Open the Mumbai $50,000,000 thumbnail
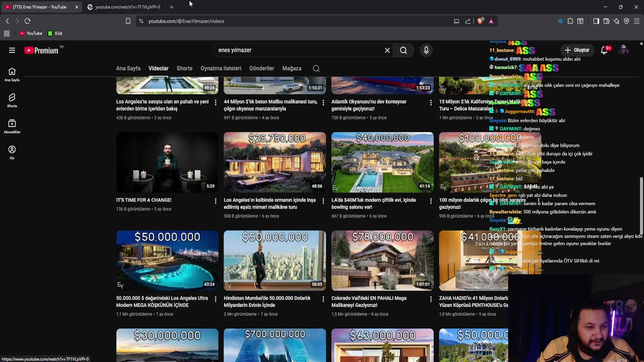The width and height of the screenshot is (644, 362). pyautogui.click(x=275, y=260)
